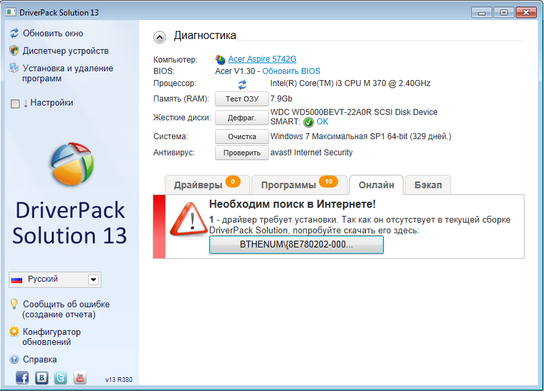Click the Russian flag icon
Viewport: 544px width, 392px height.
click(17, 280)
